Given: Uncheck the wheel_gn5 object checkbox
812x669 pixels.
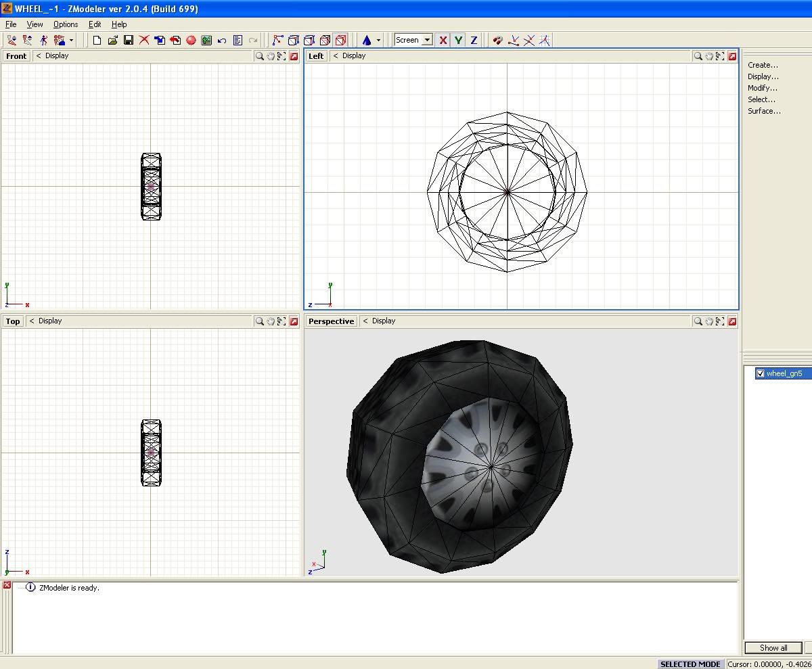Looking at the screenshot, I should tap(760, 373).
